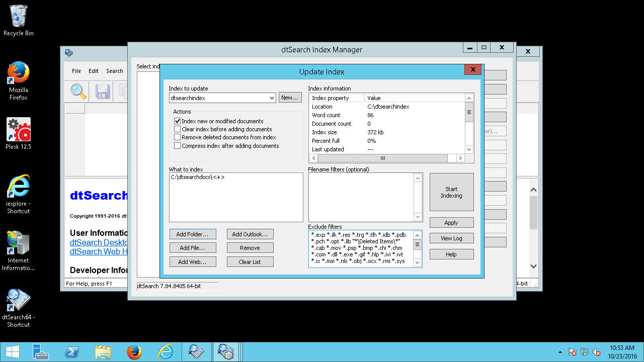Viewport: 644px width, 362px height.
Task: Click the action center flag tray icon
Action: pos(573,352)
